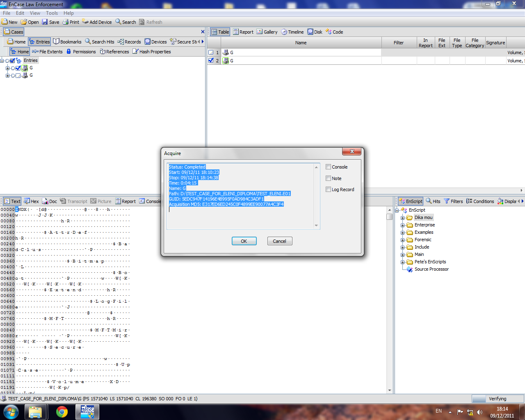
Task: Open the Records view
Action: click(129, 42)
